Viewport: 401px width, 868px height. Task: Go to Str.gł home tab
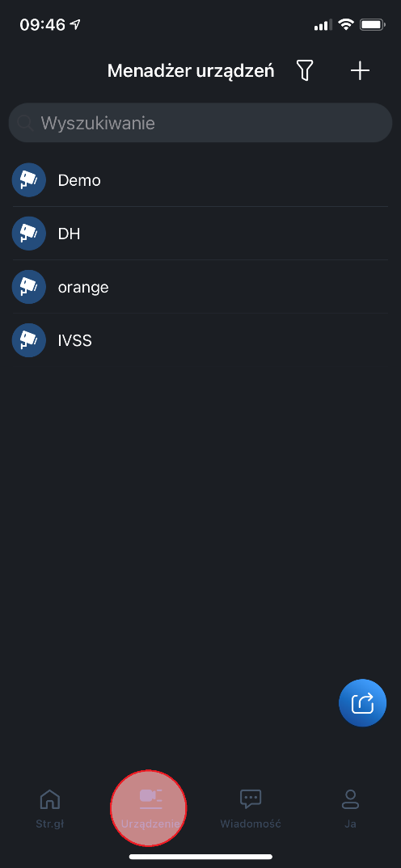[x=50, y=808]
